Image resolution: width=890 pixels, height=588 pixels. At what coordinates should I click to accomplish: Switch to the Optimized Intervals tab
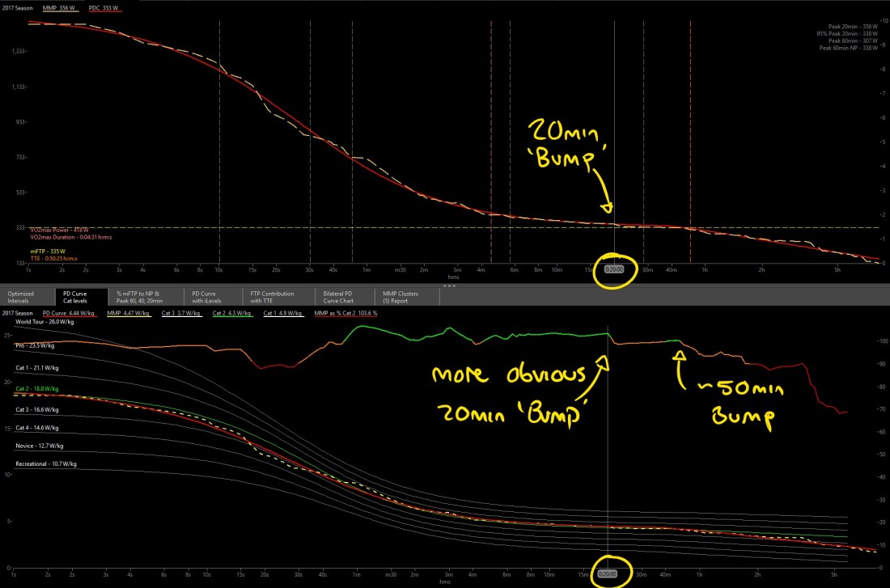20,296
